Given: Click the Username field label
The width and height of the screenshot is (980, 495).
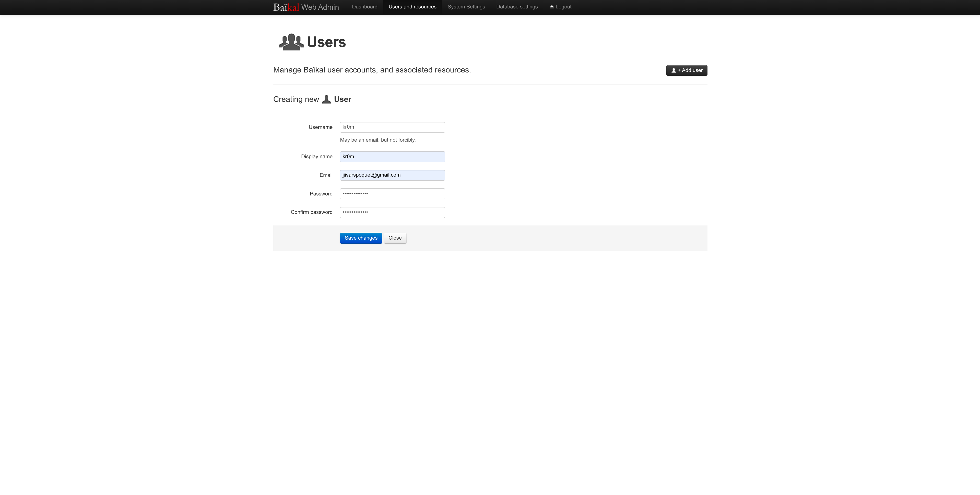Looking at the screenshot, I should [x=320, y=127].
